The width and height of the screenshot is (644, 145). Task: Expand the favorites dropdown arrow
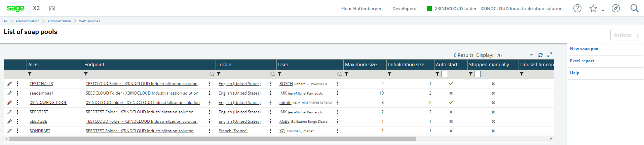(603, 10)
